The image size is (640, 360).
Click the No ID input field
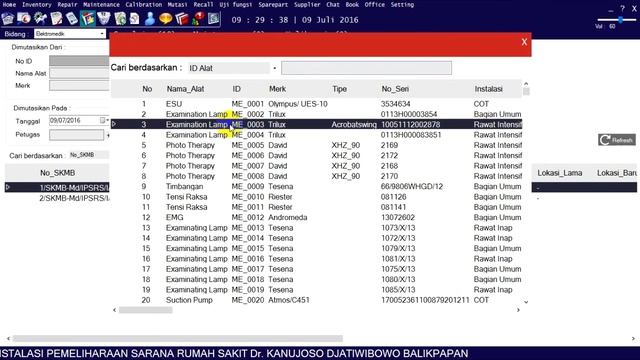(x=79, y=61)
